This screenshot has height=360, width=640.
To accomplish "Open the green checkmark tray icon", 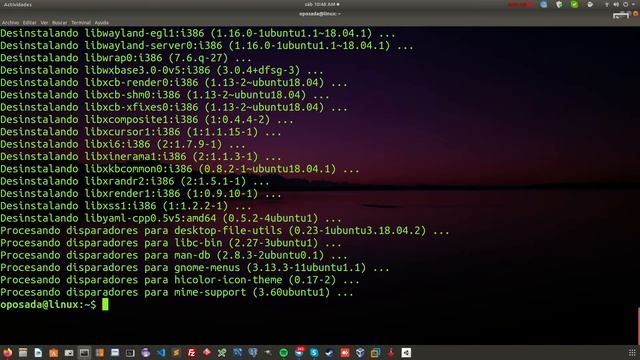I will 574,4.
